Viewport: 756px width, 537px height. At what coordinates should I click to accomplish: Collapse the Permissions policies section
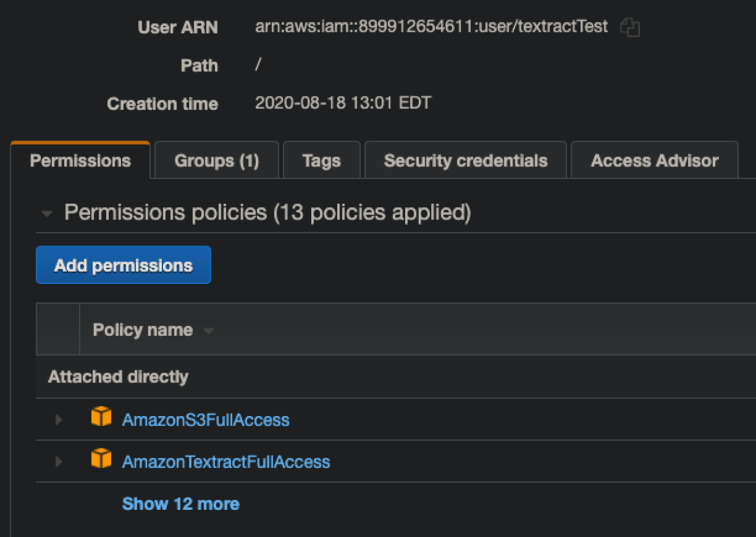[47, 214]
